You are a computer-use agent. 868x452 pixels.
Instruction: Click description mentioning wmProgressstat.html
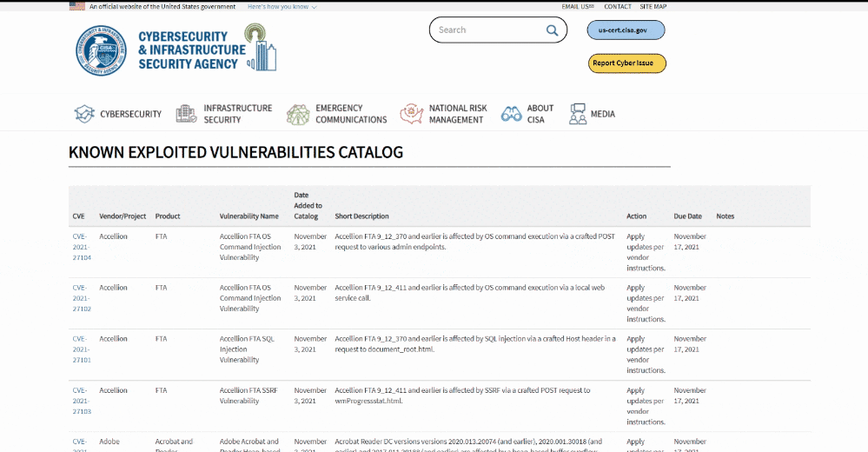pos(462,395)
